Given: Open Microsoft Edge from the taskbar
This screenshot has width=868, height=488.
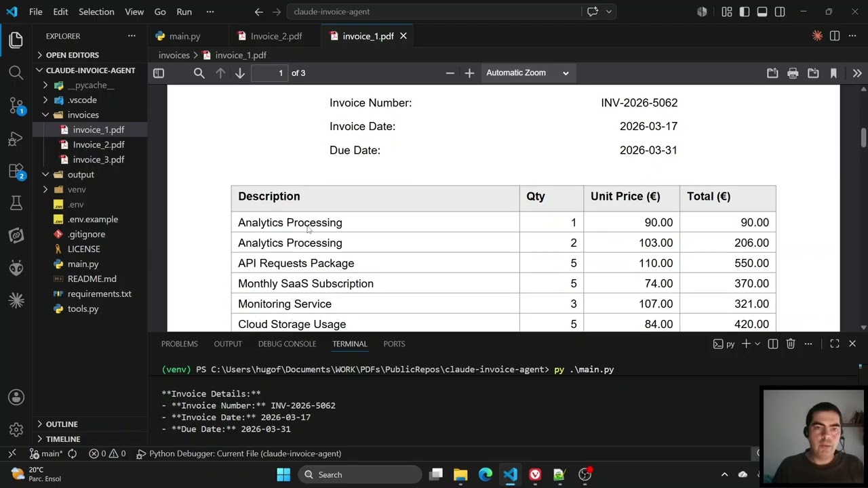Looking at the screenshot, I should click(486, 474).
